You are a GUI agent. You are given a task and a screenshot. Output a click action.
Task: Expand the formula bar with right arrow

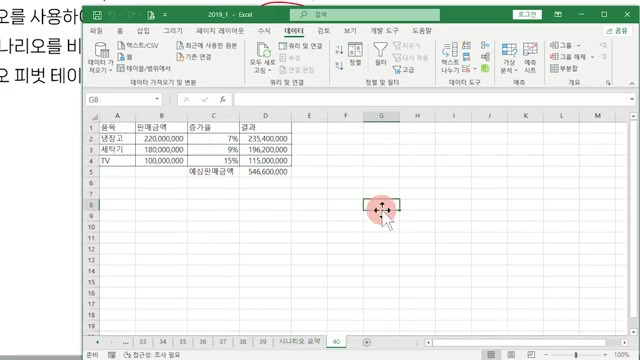click(x=632, y=99)
